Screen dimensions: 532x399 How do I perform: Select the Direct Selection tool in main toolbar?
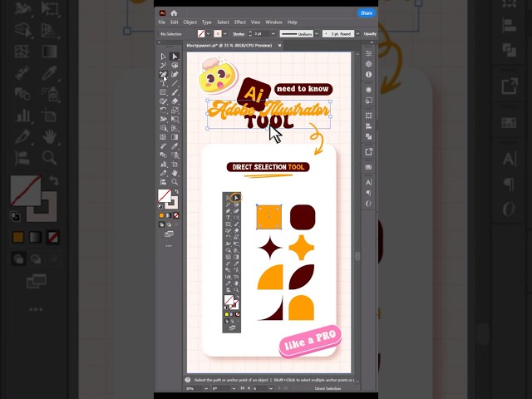(x=175, y=57)
